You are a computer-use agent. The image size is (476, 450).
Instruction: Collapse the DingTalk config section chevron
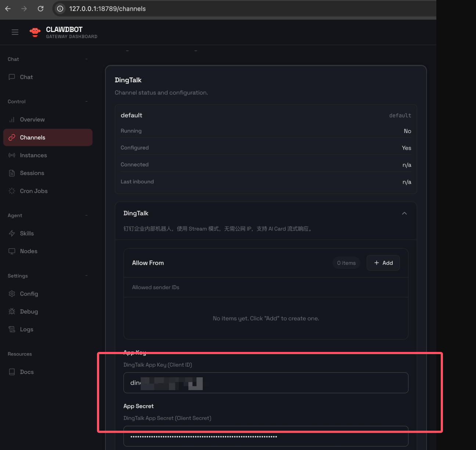click(404, 213)
